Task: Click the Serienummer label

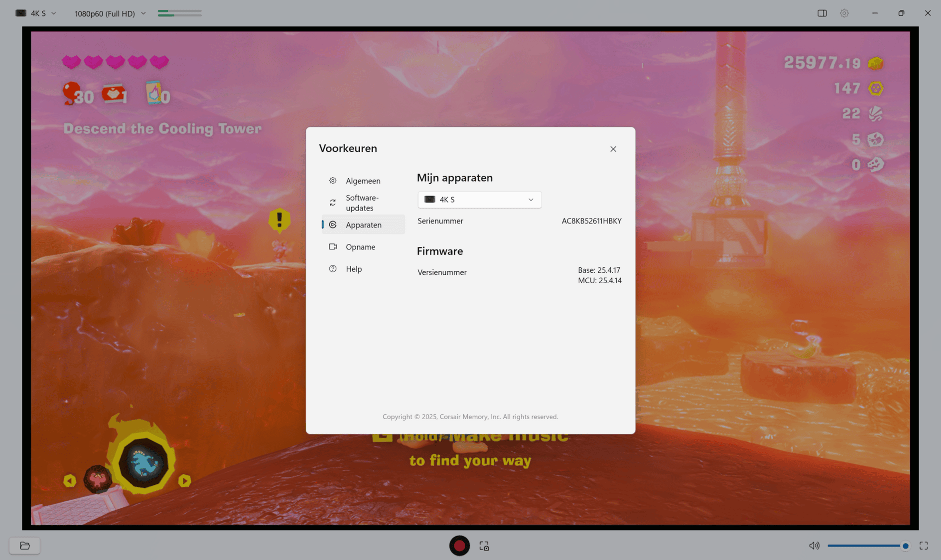Action: pos(440,221)
